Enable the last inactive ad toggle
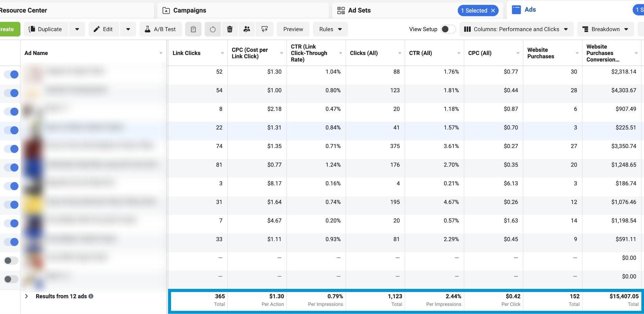This screenshot has height=314, width=644. (x=11, y=279)
